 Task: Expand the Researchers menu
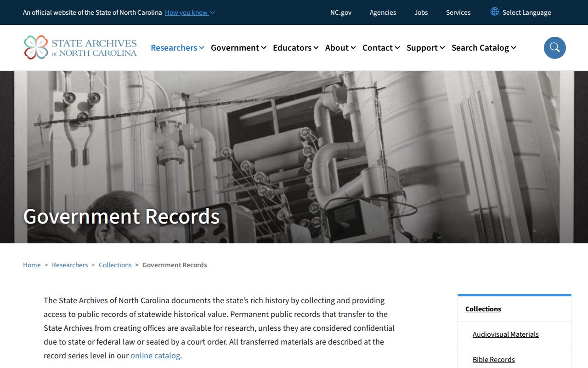pos(177,48)
